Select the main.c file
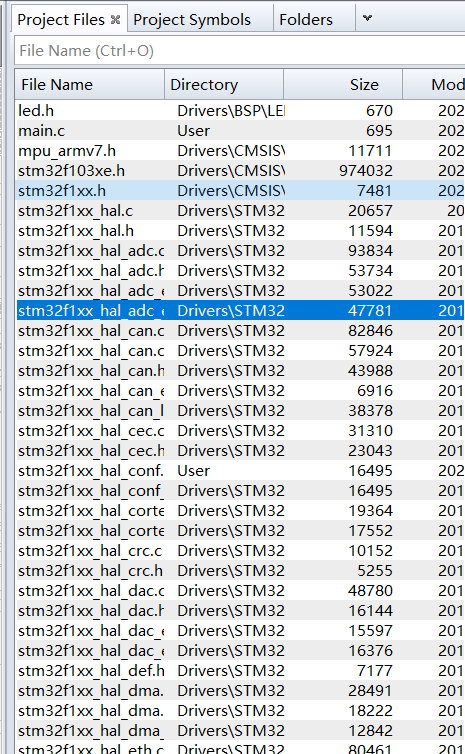The width and height of the screenshot is (465, 754). click(x=240, y=131)
